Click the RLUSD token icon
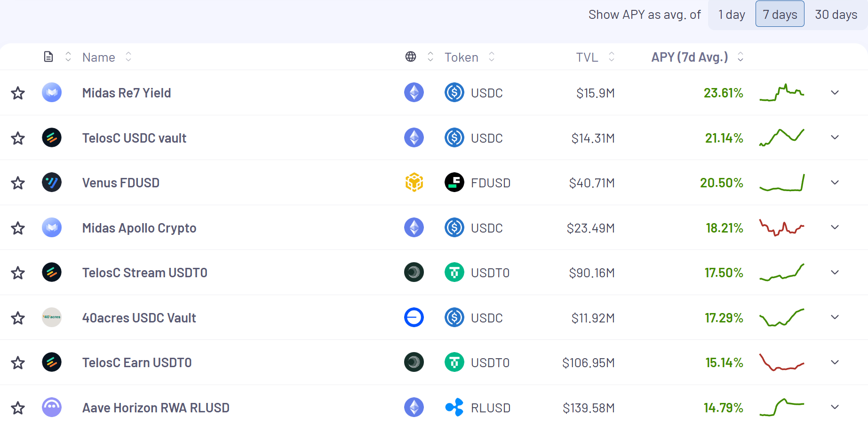The height and width of the screenshot is (426, 868). pos(454,408)
